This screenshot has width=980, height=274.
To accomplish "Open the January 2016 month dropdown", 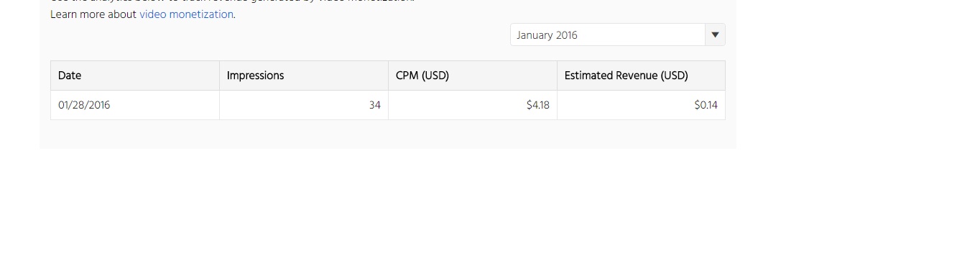I will (x=617, y=35).
